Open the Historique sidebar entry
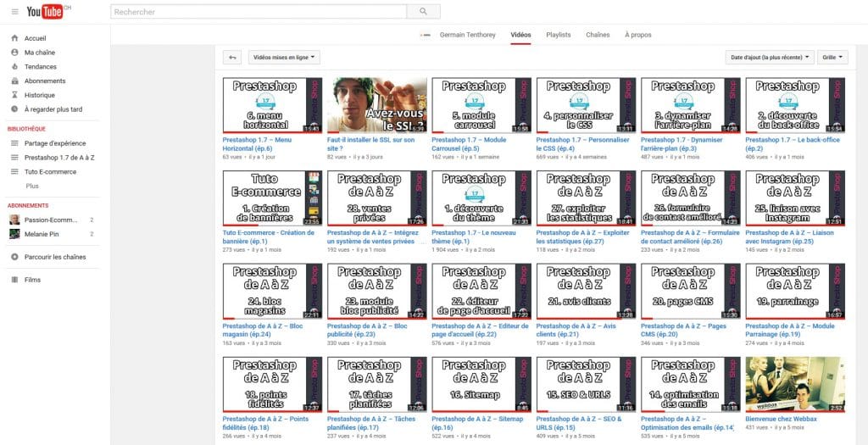Viewport: 868px width, 445px height. [x=39, y=95]
